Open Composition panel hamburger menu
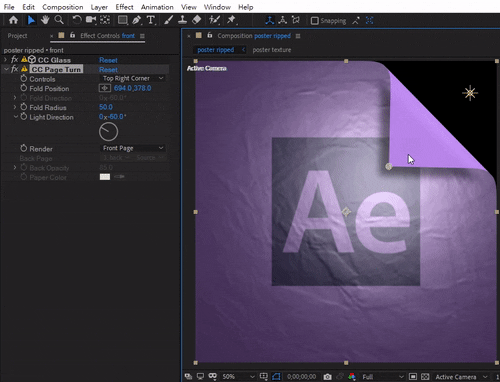This screenshot has height=382, width=500. 298,36
